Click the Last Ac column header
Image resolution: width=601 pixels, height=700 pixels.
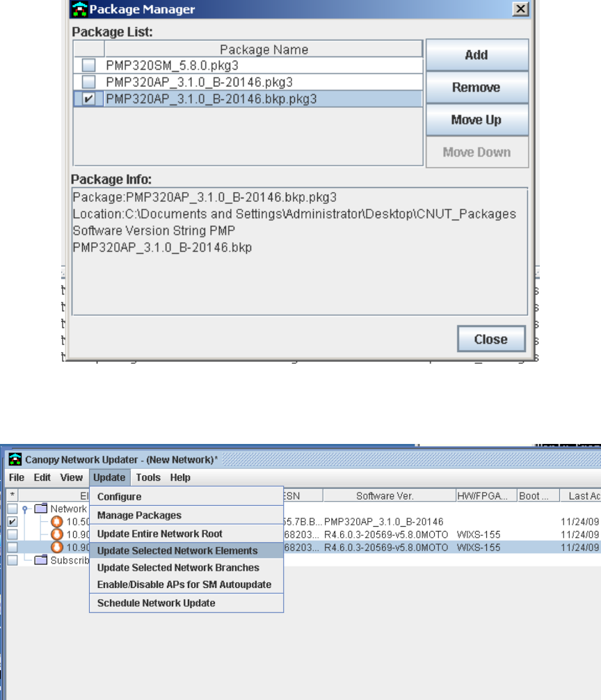point(581,496)
